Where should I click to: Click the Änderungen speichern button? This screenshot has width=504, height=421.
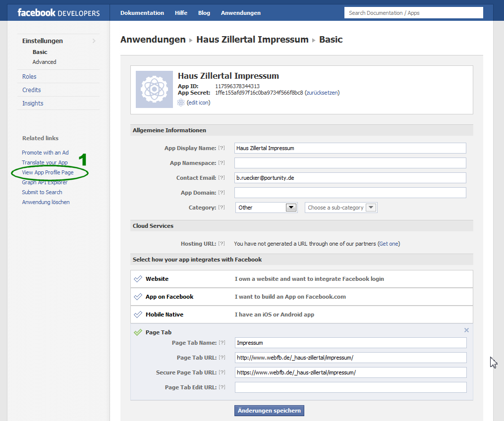point(269,411)
